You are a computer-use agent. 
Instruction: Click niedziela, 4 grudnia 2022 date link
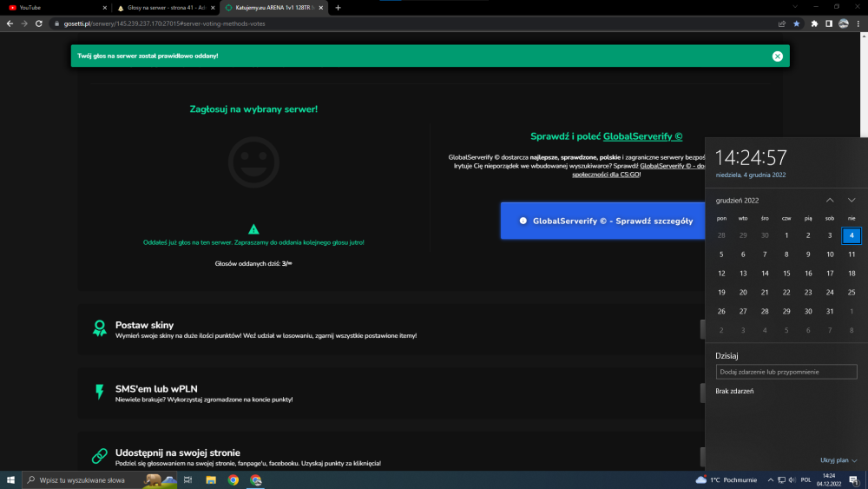point(751,175)
